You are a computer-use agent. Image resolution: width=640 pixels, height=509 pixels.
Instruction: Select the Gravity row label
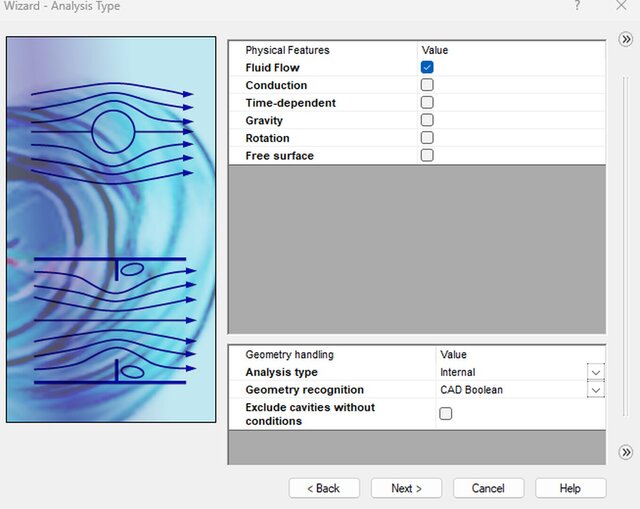pyautogui.click(x=264, y=120)
